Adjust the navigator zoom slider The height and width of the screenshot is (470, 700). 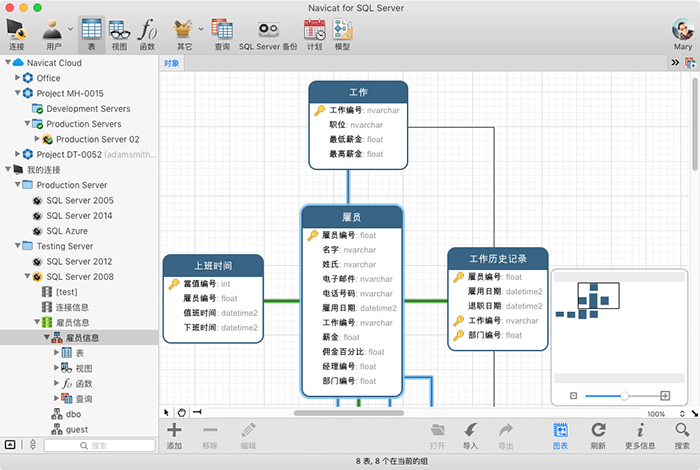(624, 395)
